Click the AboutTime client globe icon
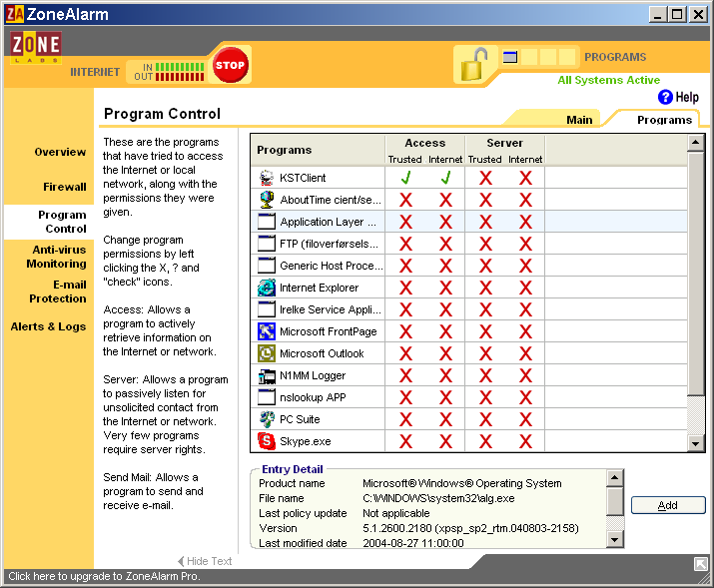 pos(267,200)
